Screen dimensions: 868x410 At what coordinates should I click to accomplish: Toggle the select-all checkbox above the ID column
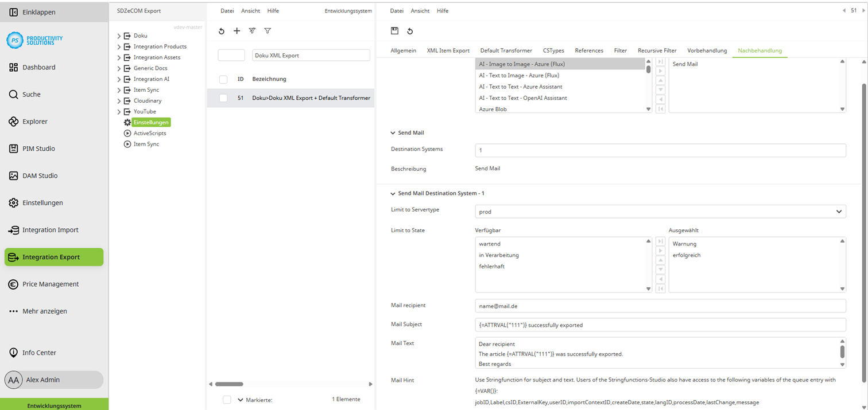coord(223,79)
